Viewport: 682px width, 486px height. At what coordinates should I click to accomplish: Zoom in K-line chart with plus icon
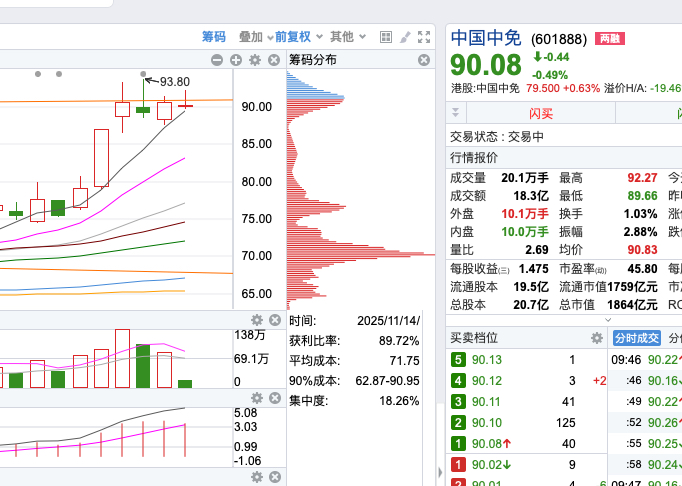(x=236, y=60)
